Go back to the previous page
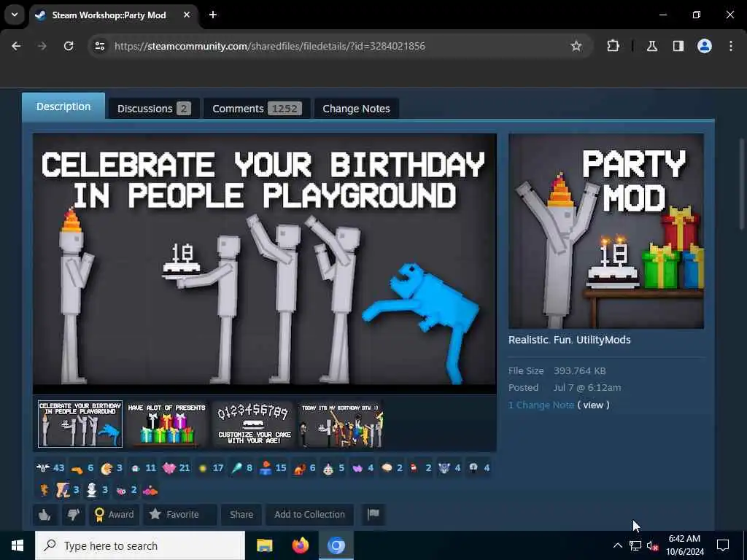Viewport: 747px width, 560px height. [x=16, y=46]
